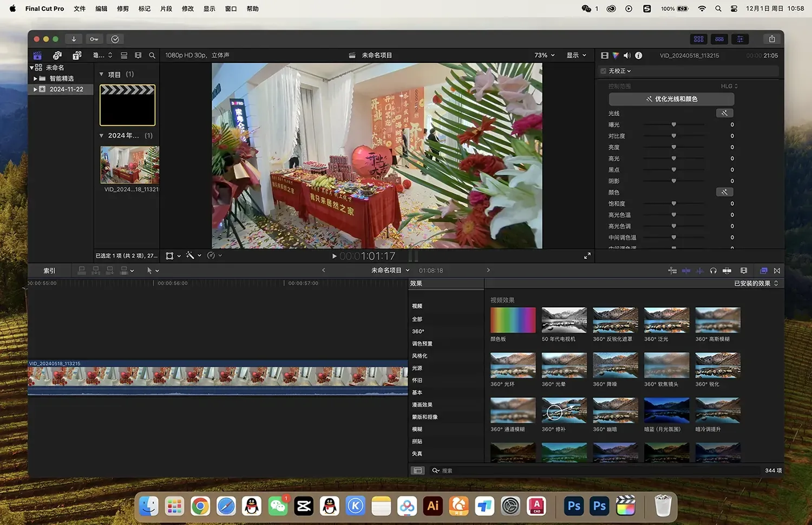The image size is (812, 525).
Task: Open the photos and audio sidebar
Action: (x=57, y=55)
